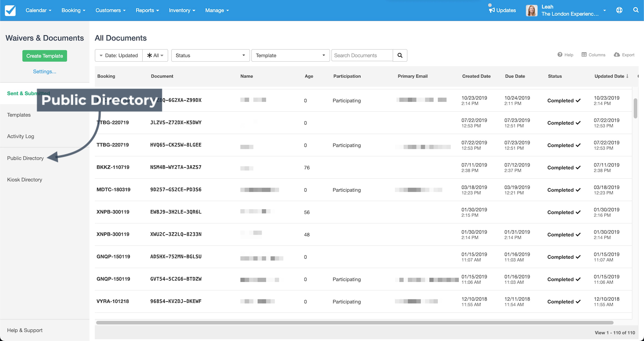This screenshot has height=341, width=644.
Task: Open the Date: Updated filter dropdown
Action: (x=119, y=55)
